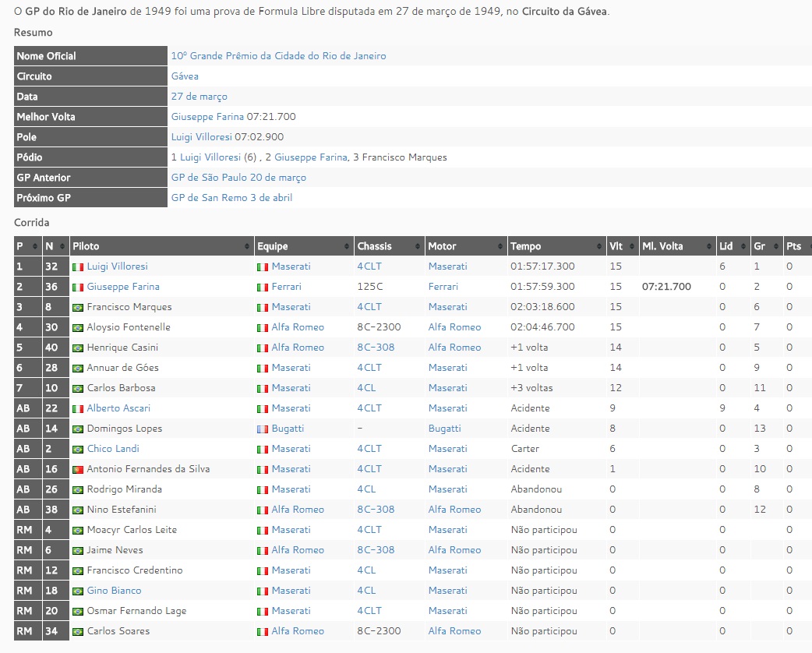Sort by the Tempo column header

point(556,246)
